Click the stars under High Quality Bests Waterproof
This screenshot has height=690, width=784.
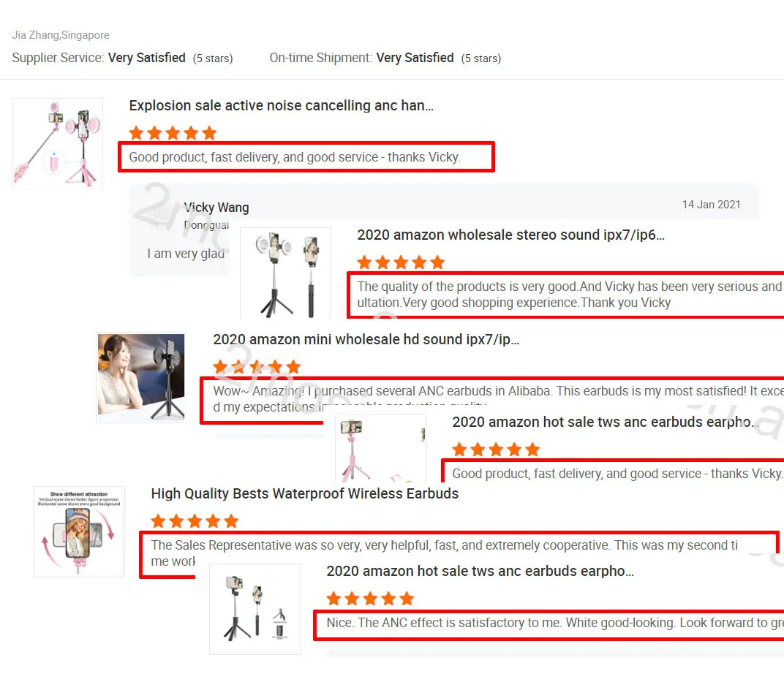point(195,521)
